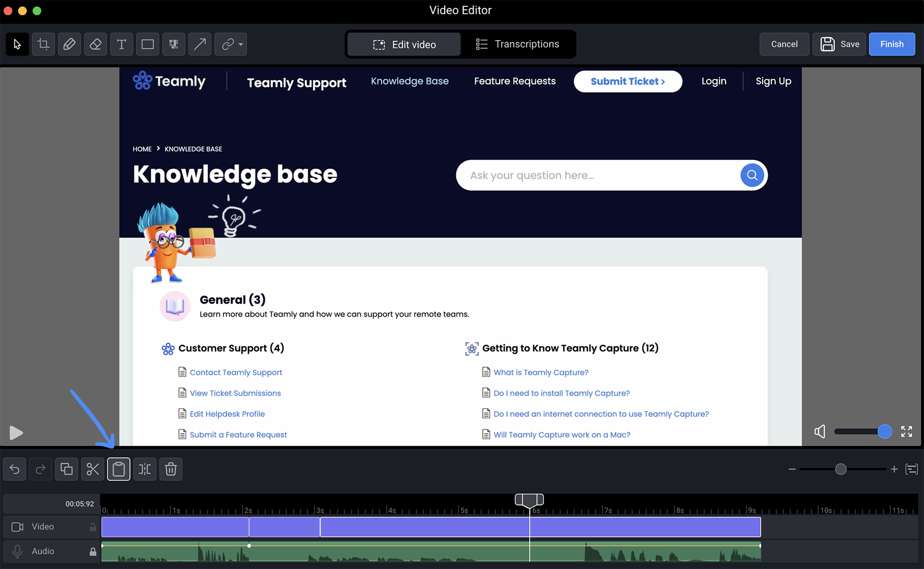The image size is (924, 569).
Task: Open Knowledge Base nav link
Action: [410, 81]
